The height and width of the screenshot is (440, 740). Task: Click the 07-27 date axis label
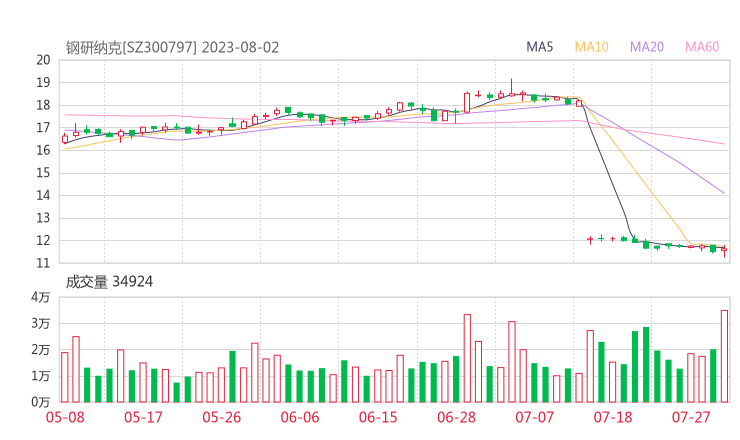[691, 417]
